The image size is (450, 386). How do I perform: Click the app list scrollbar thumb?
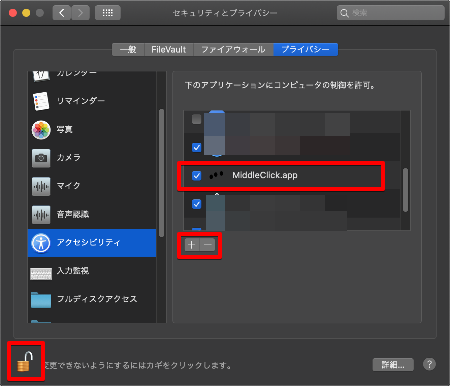click(x=405, y=190)
